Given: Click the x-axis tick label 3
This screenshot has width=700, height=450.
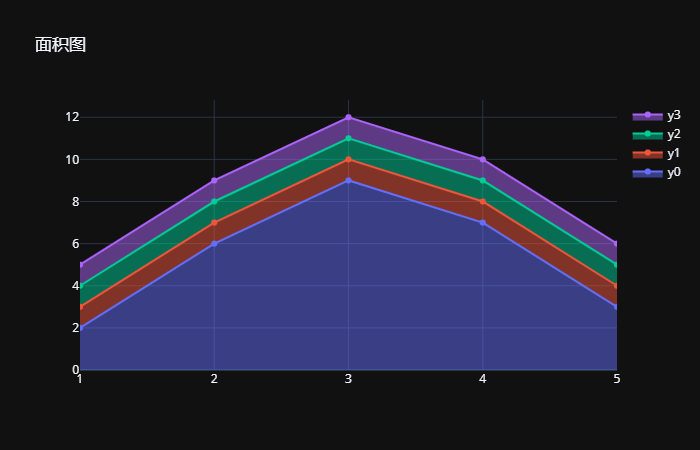Looking at the screenshot, I should pos(348,379).
